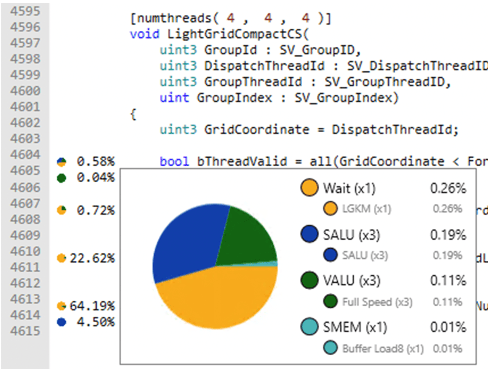The height and width of the screenshot is (369, 492).
Task: Click the green VALU slice of pie chart
Action: point(247,238)
